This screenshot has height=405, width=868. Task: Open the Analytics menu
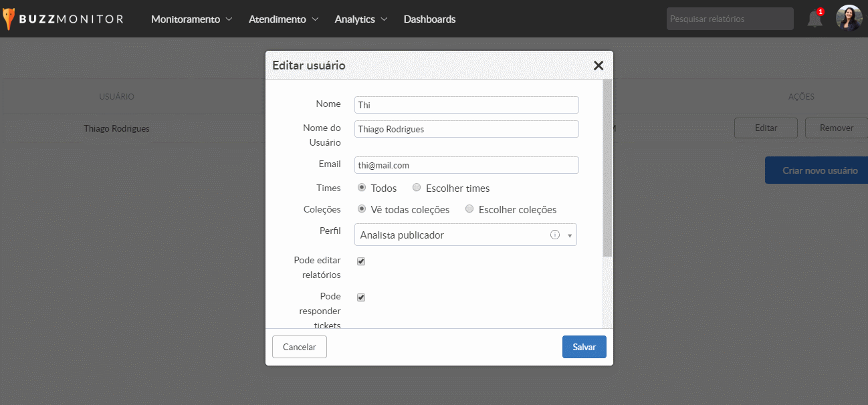click(361, 19)
